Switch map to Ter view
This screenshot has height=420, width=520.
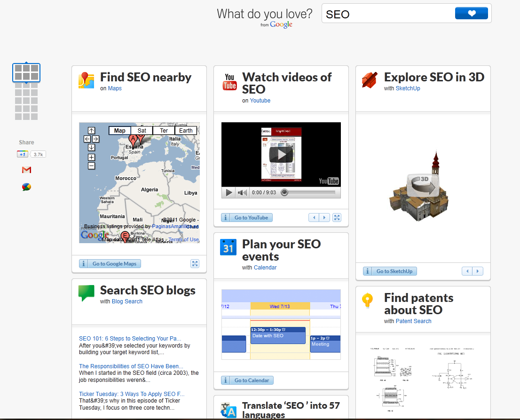(164, 131)
